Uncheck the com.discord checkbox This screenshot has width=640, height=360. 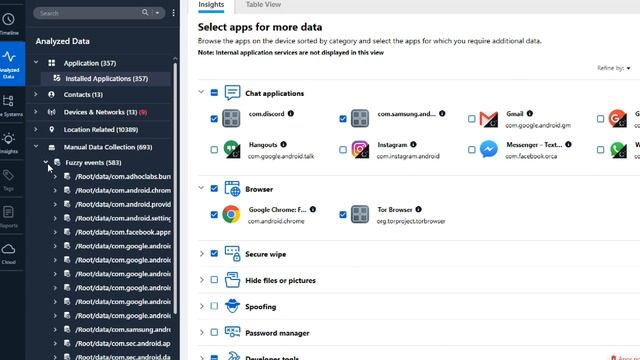click(x=214, y=119)
